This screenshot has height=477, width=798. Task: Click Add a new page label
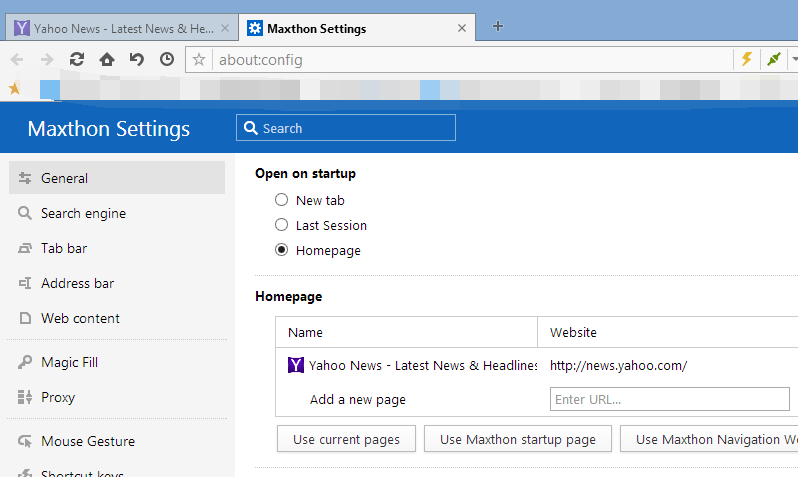(x=358, y=400)
